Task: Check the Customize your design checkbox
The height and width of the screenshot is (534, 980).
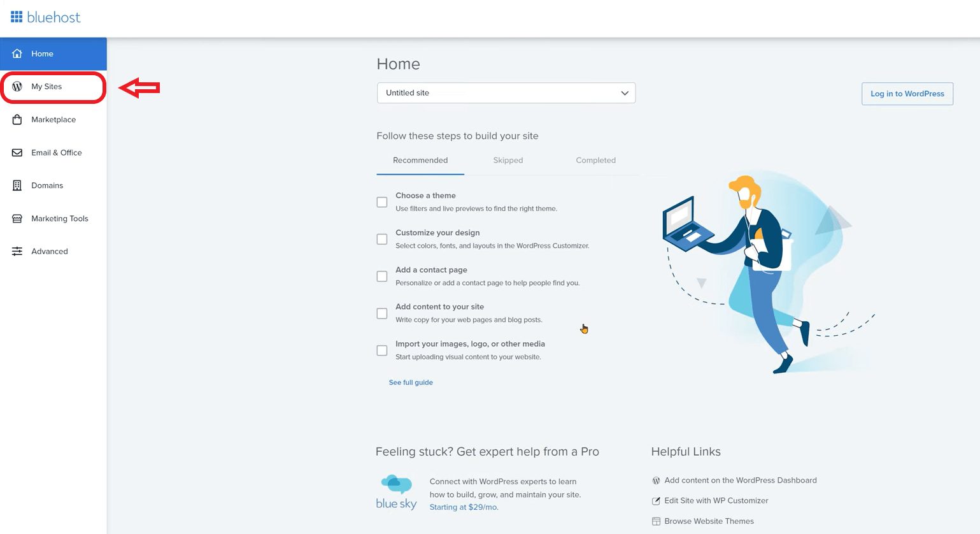Action: [382, 239]
